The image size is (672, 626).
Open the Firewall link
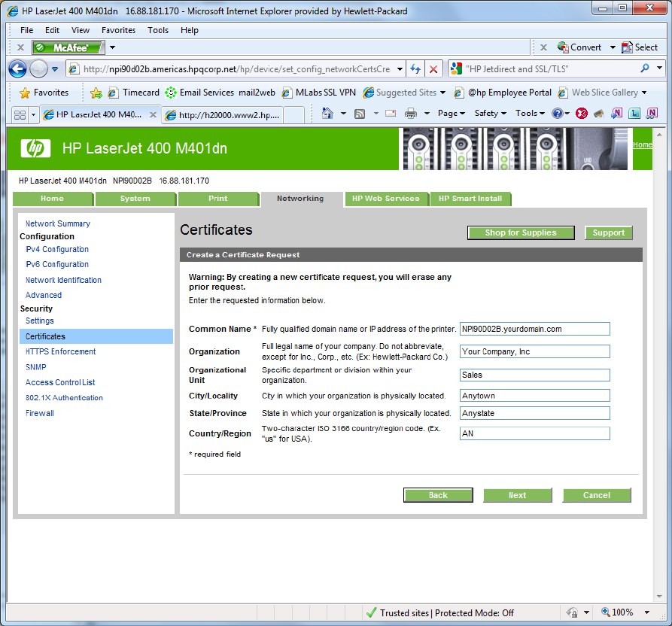point(39,414)
